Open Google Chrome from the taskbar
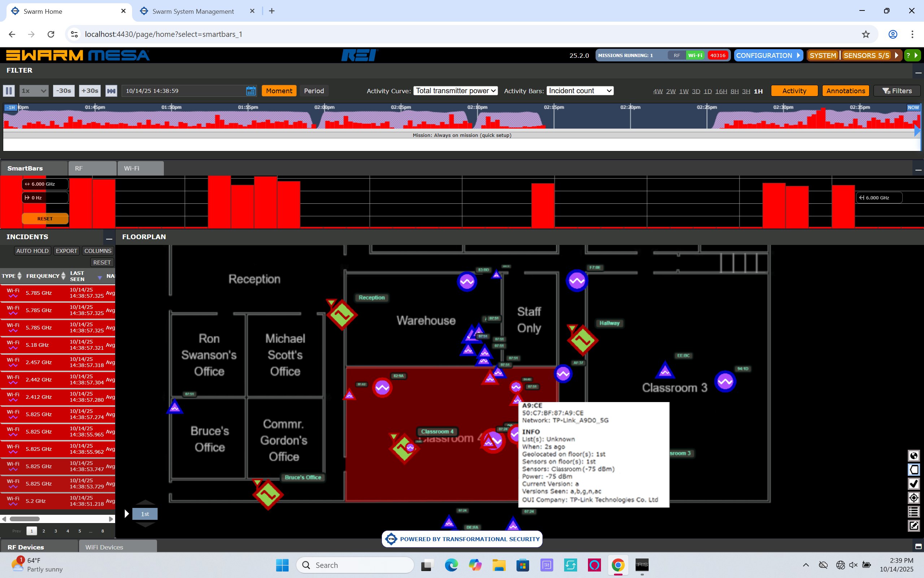This screenshot has width=924, height=578. coord(618,565)
